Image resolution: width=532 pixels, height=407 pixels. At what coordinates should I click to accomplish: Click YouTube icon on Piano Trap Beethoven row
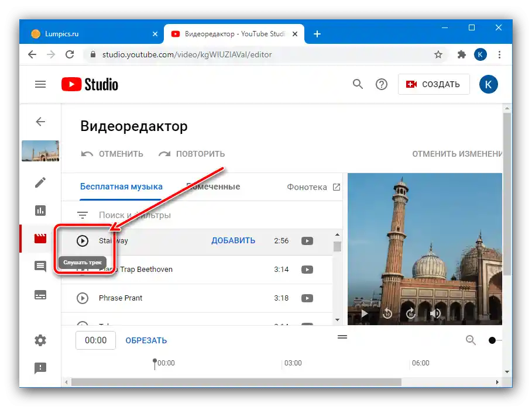[x=307, y=270]
